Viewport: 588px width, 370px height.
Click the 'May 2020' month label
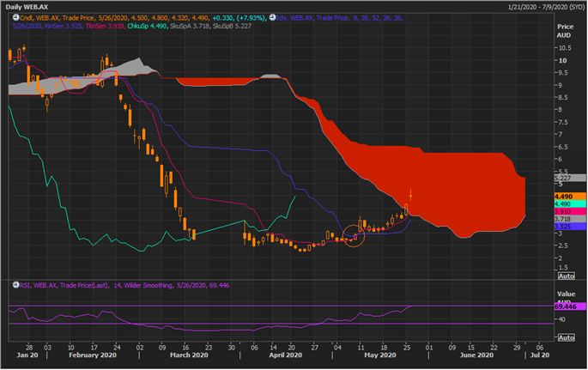(x=380, y=355)
